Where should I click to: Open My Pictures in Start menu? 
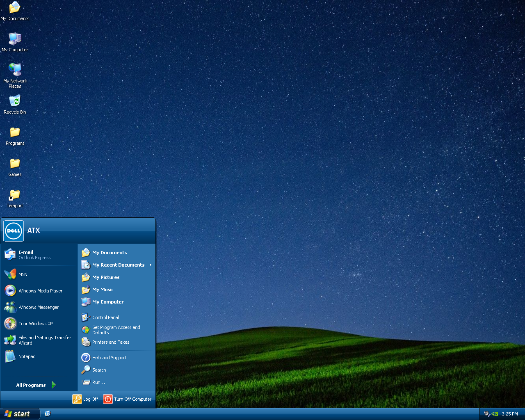[x=116, y=277]
